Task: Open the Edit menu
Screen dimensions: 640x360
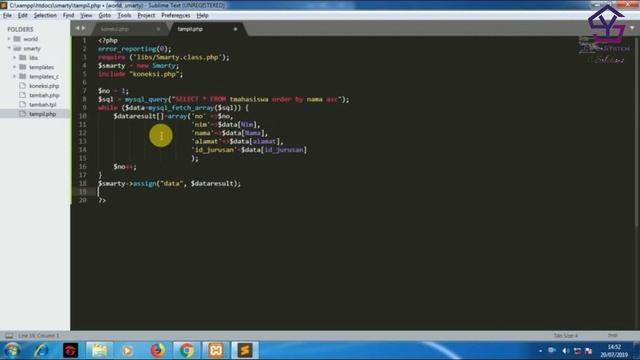Action: pos(22,16)
